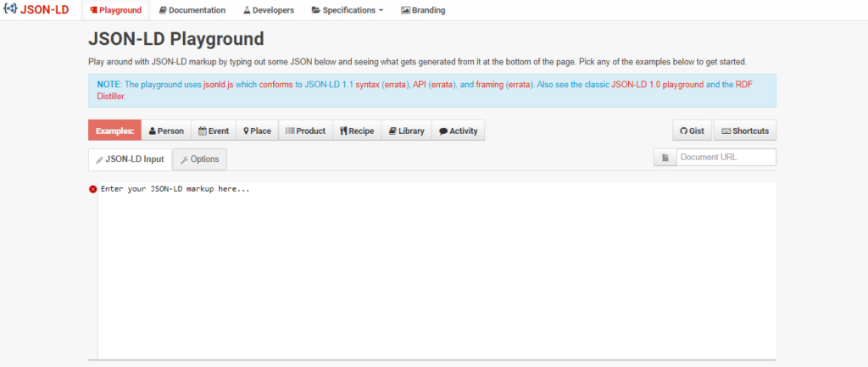868x367 pixels.
Task: Switch to the JSON-LD Input tab
Action: coord(130,159)
